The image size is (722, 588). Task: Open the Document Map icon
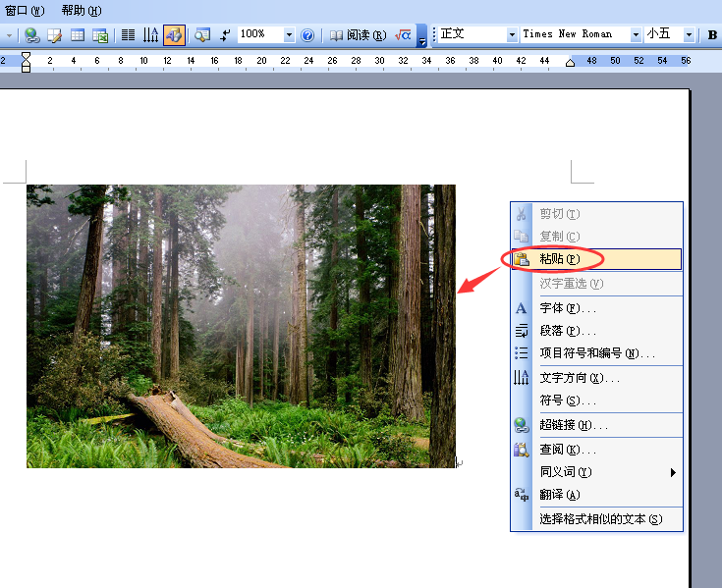tap(202, 35)
